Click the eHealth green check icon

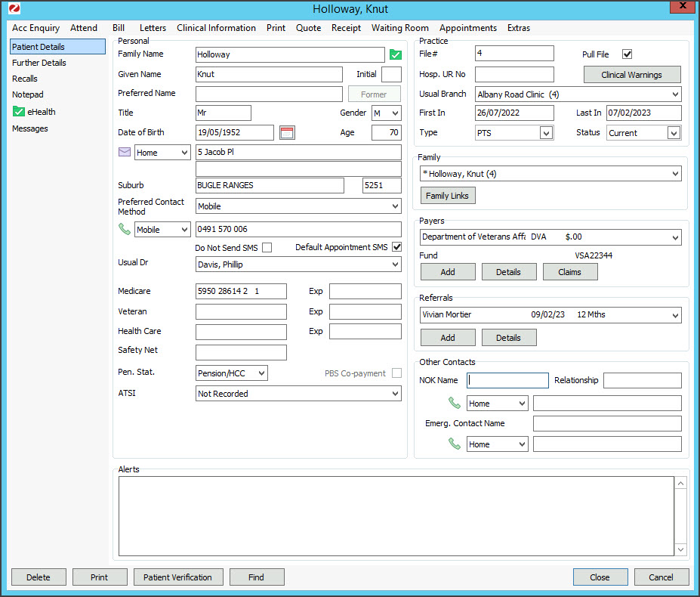point(19,112)
